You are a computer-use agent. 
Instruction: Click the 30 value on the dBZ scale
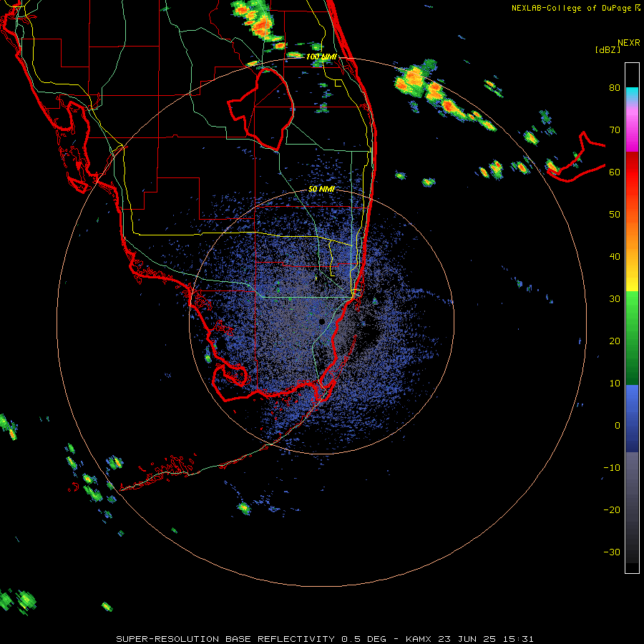tap(615, 299)
